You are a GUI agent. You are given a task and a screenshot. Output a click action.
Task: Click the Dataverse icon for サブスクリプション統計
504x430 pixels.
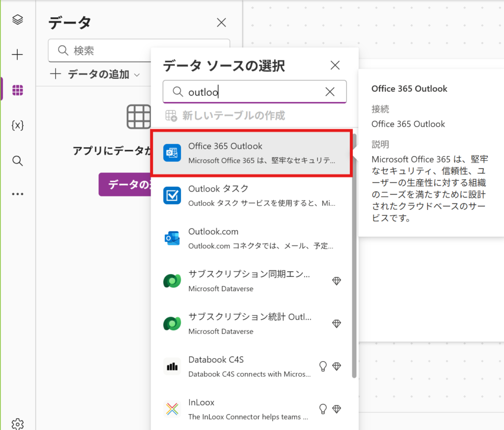[x=172, y=324]
